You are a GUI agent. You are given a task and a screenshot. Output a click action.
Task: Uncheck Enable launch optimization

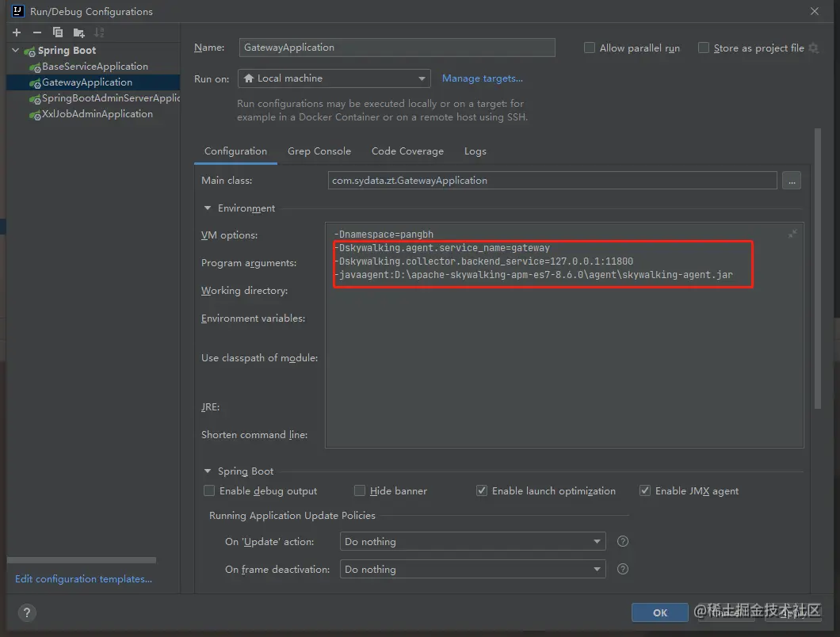(482, 490)
